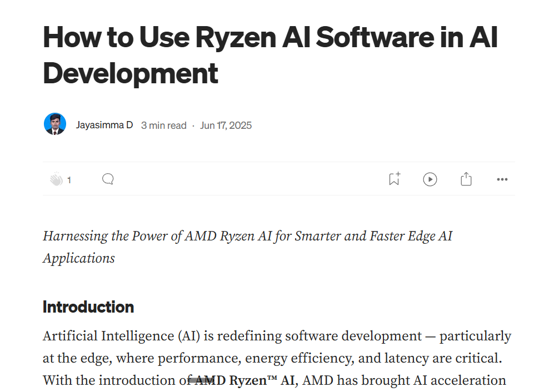
Task: Click the Jun 17, 2025 publish date
Action: click(x=226, y=125)
